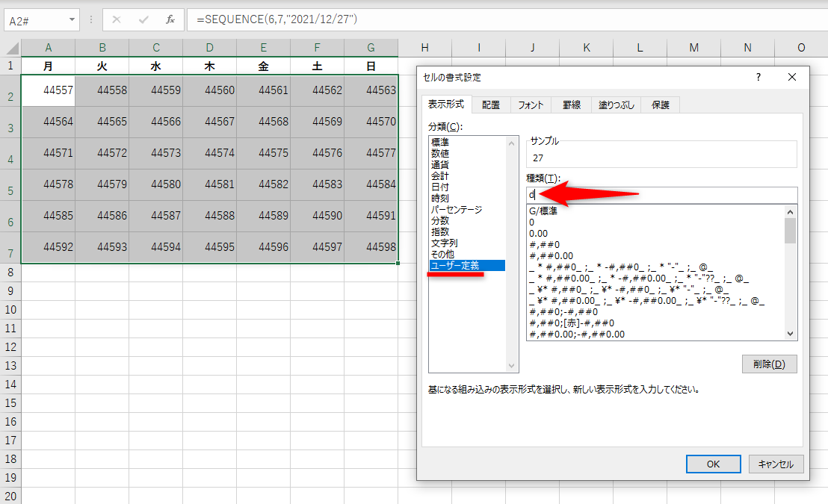Confirm the dialog with OK
Image resolution: width=828 pixels, height=504 pixels.
tap(713, 464)
